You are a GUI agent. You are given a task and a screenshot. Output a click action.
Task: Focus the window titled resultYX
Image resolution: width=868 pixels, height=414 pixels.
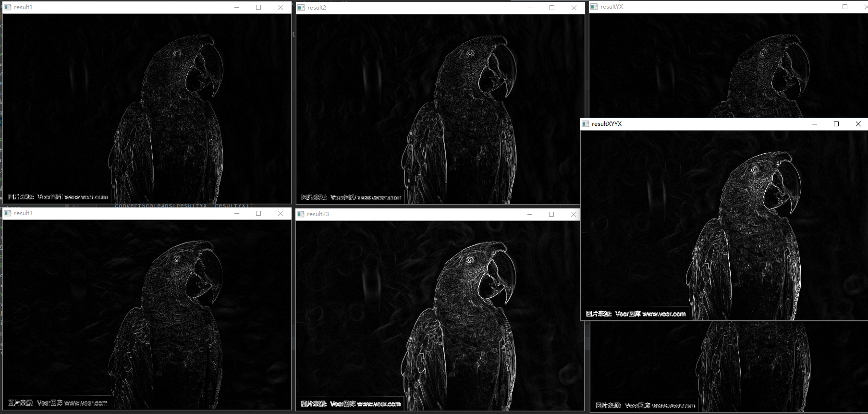(x=611, y=7)
